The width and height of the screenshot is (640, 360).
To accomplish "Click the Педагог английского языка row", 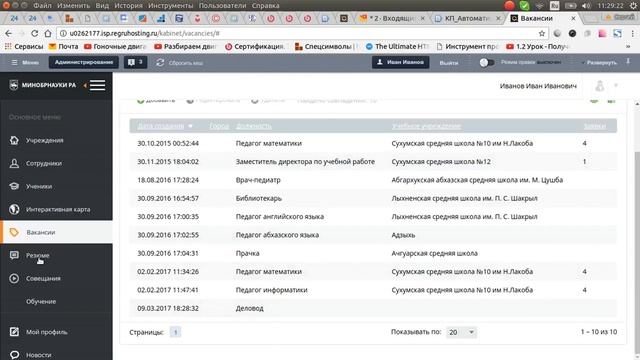I will click(373, 217).
